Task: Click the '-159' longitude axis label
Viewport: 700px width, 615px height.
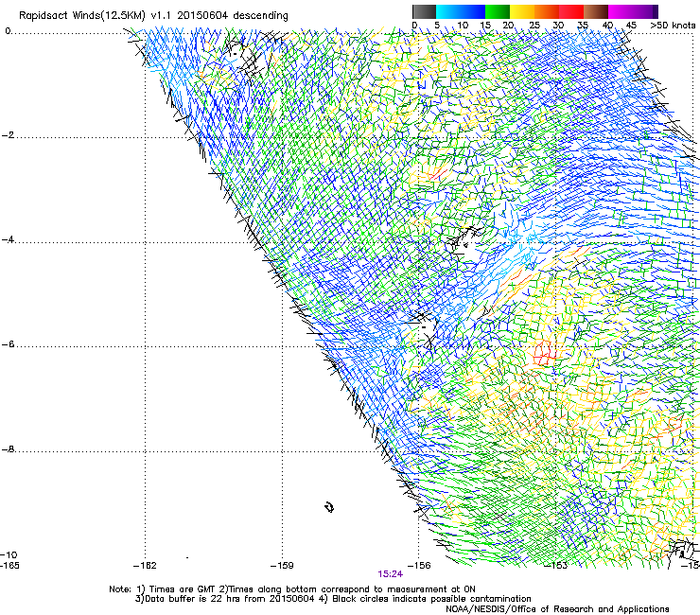Action: (282, 566)
